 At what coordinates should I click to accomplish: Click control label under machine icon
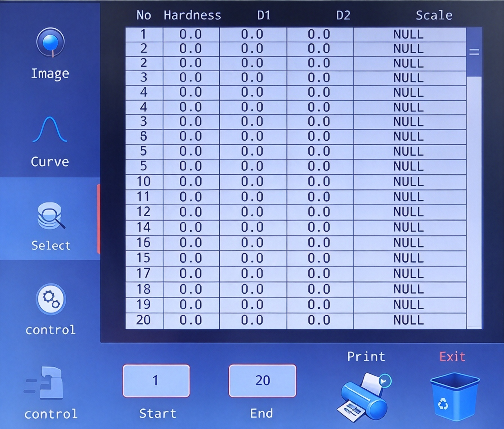[x=51, y=414]
